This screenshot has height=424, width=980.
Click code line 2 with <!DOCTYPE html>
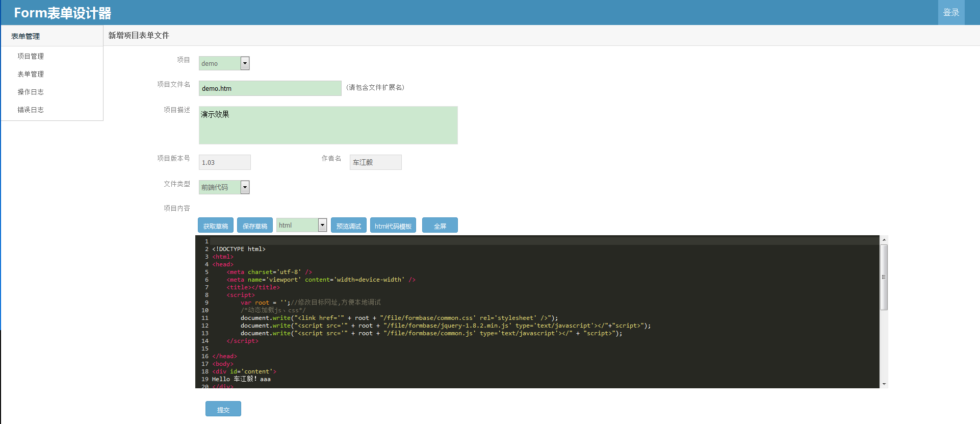click(x=239, y=249)
